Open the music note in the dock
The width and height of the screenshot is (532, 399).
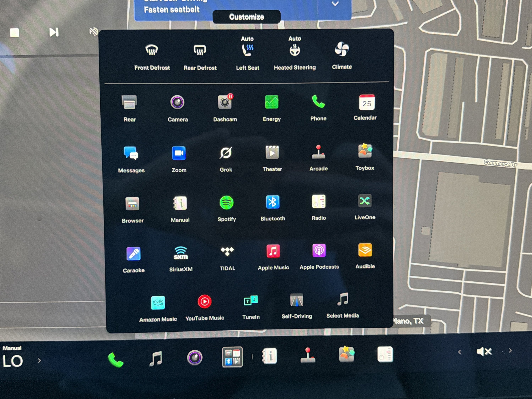click(x=156, y=359)
